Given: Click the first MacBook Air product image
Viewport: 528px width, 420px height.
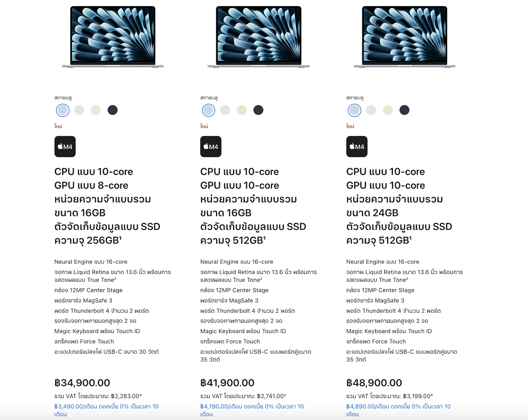Looking at the screenshot, I should tap(113, 37).
